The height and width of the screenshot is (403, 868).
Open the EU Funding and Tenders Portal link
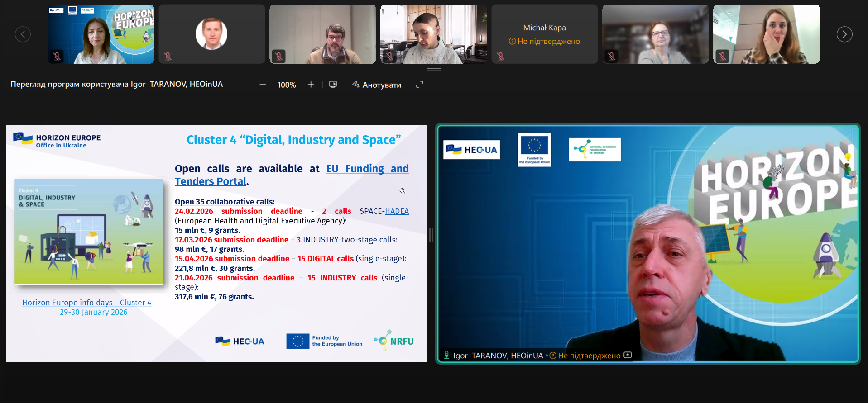(x=367, y=169)
